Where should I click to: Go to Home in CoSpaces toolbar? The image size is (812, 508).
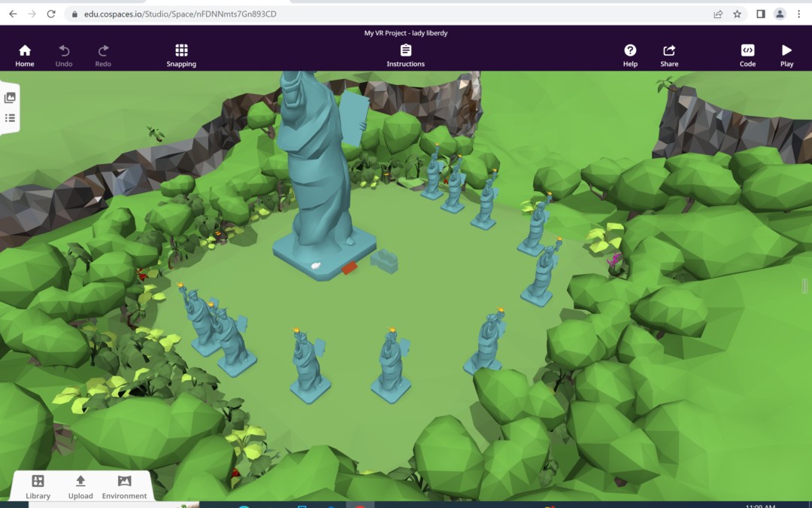pyautogui.click(x=24, y=56)
